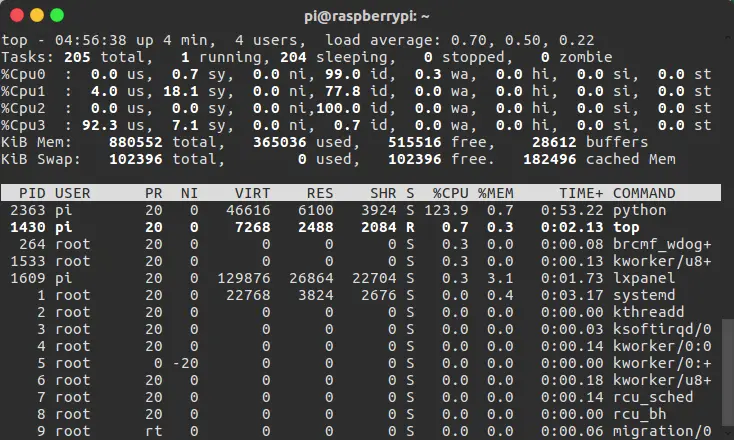
Task: Click the 515516 free memory value
Action: coord(415,142)
